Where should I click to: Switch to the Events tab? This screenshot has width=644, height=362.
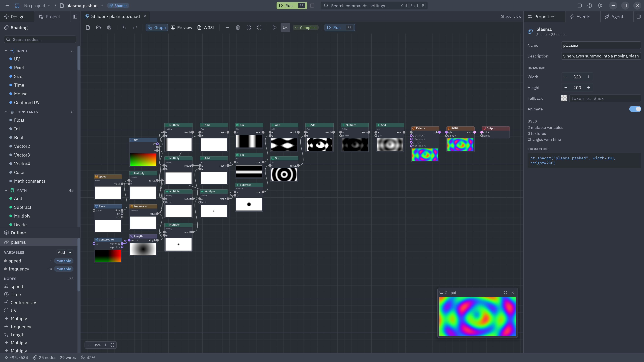click(580, 16)
